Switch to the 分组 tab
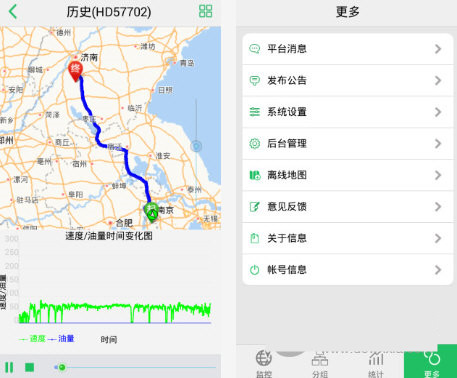This screenshot has height=378, width=457. [320, 363]
